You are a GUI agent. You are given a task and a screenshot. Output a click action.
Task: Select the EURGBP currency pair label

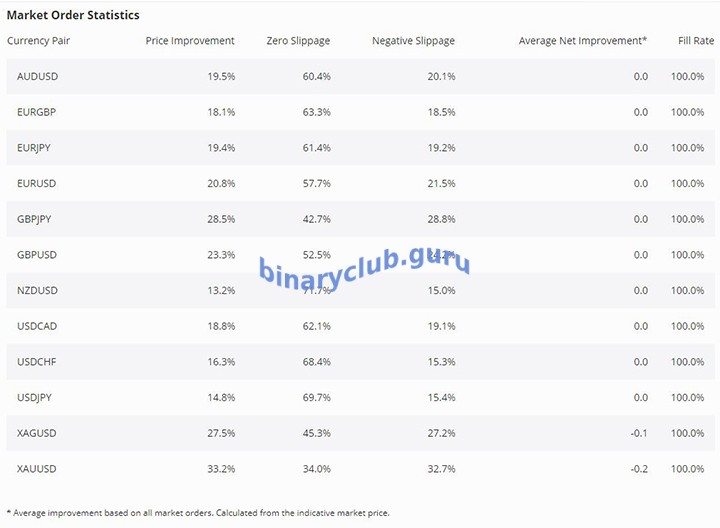point(37,112)
